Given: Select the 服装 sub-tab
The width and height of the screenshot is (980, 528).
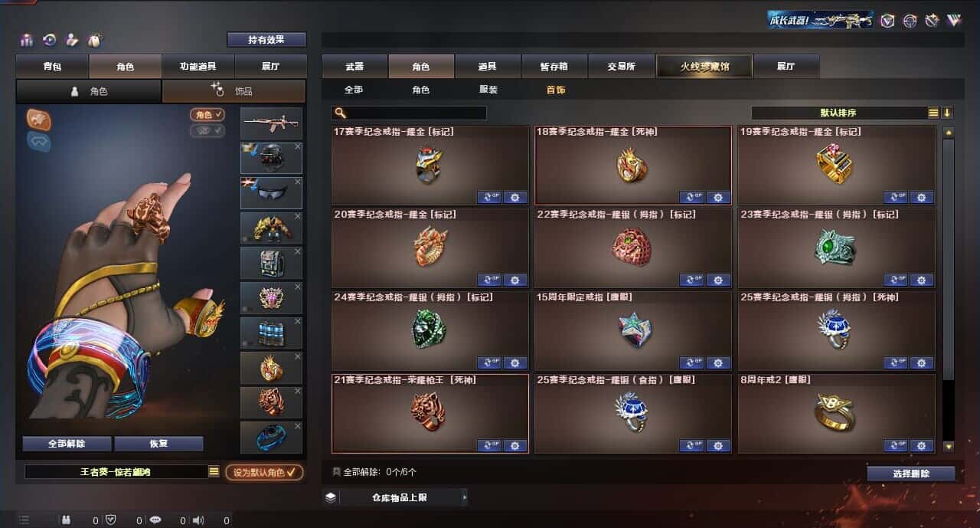Looking at the screenshot, I should click(x=488, y=90).
